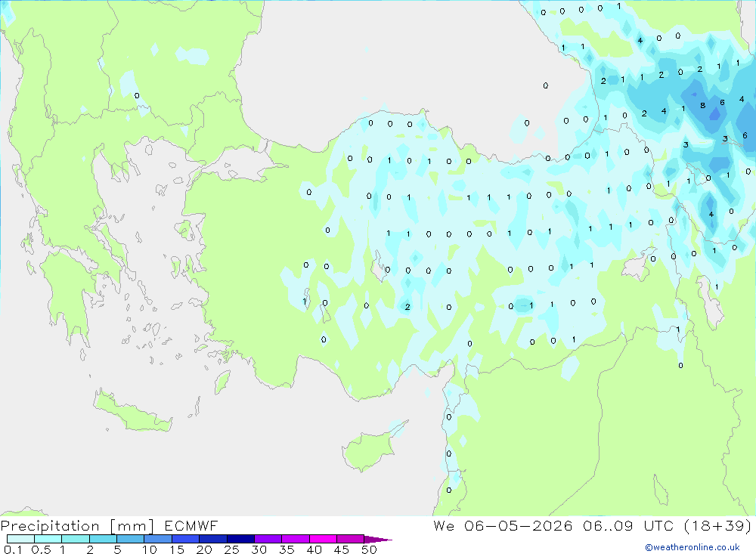Click the '(18+39)' forecast run text
756x554 pixels.
coord(718,526)
